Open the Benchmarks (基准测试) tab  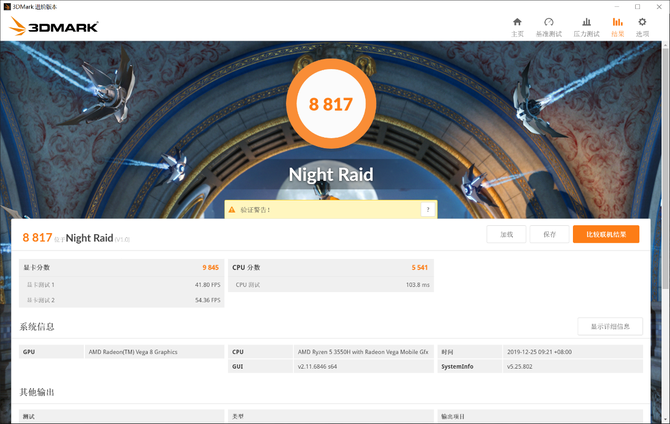tap(549, 27)
